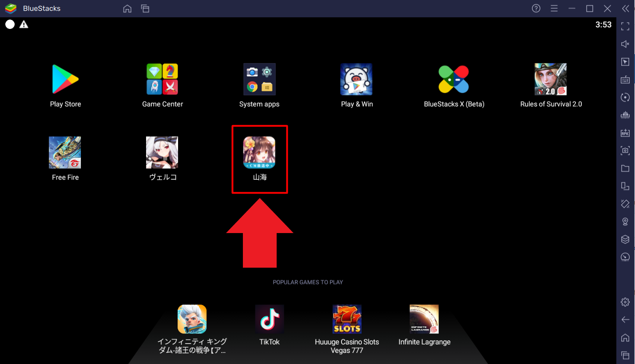Go to BlueStacks home in title bar
Screen dimensions: 635x364
click(127, 8)
